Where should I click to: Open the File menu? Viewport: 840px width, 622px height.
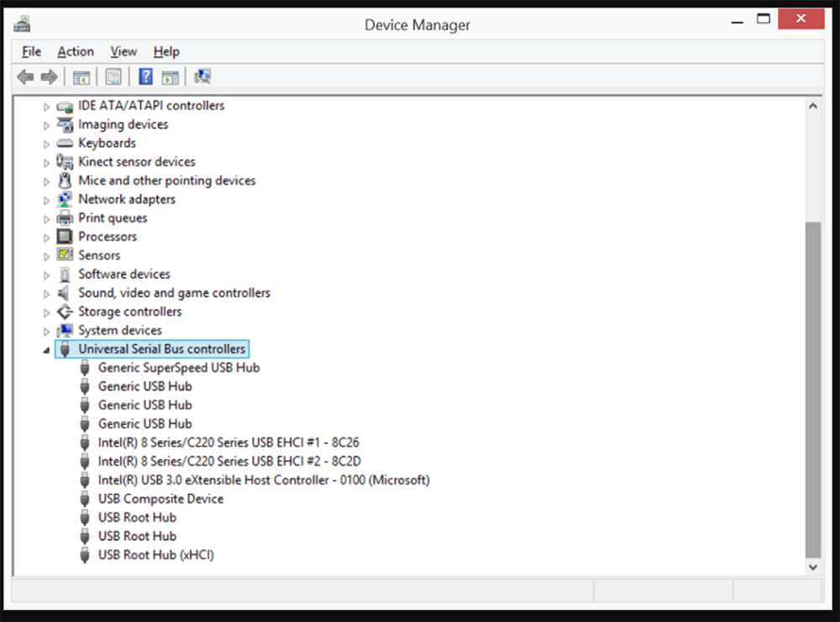[31, 51]
